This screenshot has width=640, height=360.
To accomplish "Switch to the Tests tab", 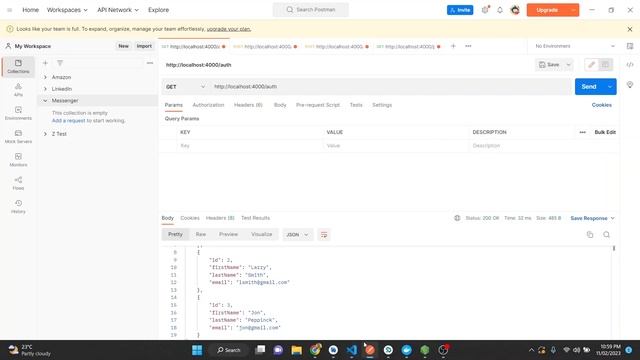I will pos(356,105).
